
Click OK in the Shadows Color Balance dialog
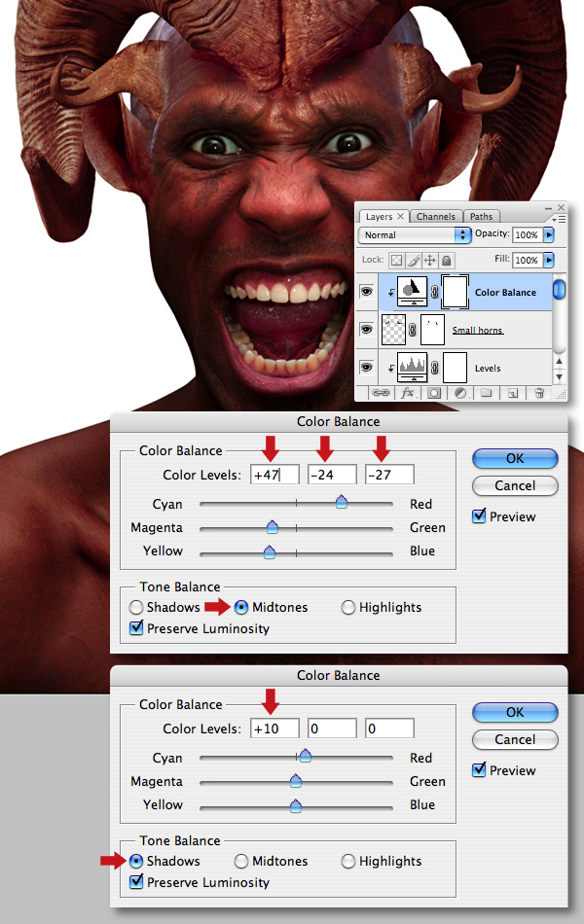coord(515,712)
